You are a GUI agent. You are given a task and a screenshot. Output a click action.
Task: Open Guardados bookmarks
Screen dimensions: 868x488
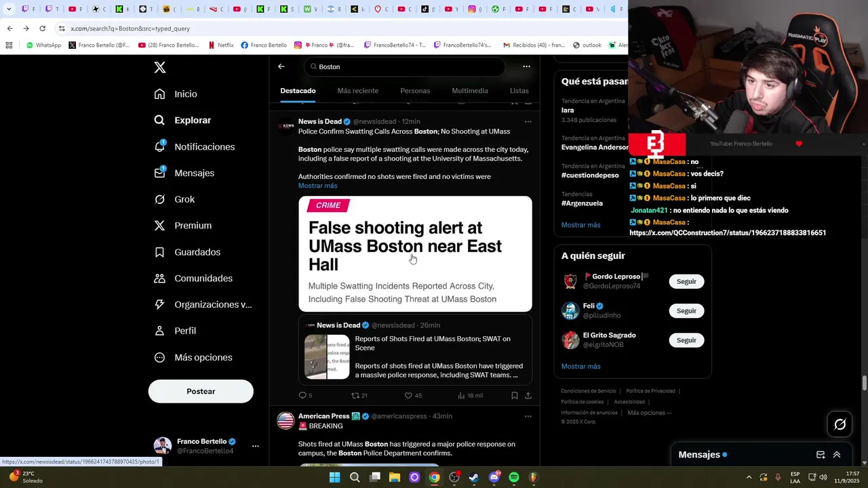187,252
